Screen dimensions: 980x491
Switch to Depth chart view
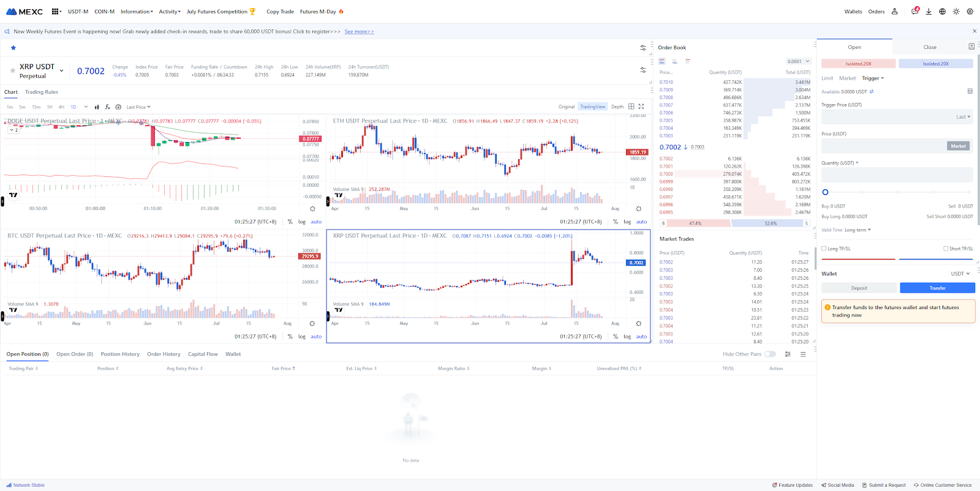(617, 107)
